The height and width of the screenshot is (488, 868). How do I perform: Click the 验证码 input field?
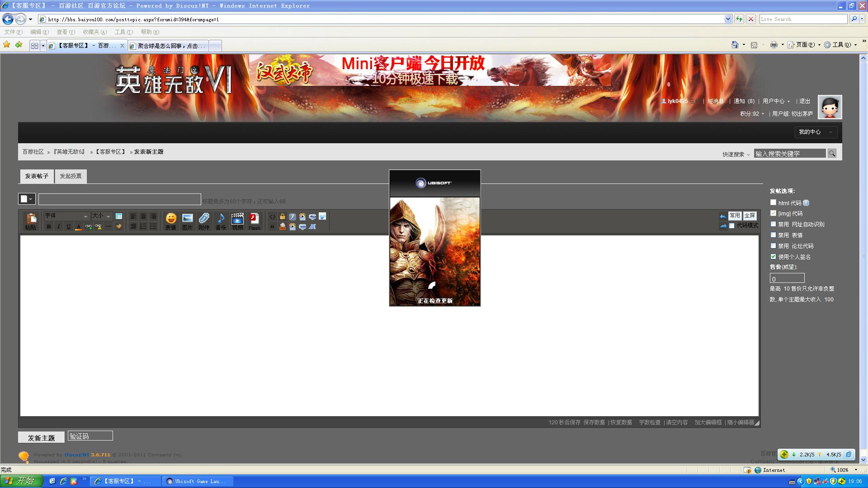pyautogui.click(x=90, y=436)
